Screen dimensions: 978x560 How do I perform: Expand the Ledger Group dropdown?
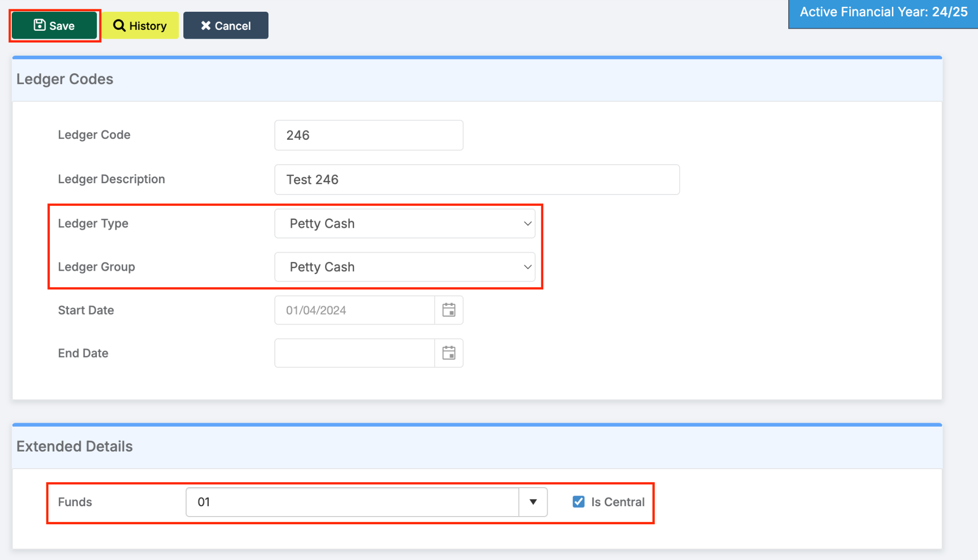405,267
